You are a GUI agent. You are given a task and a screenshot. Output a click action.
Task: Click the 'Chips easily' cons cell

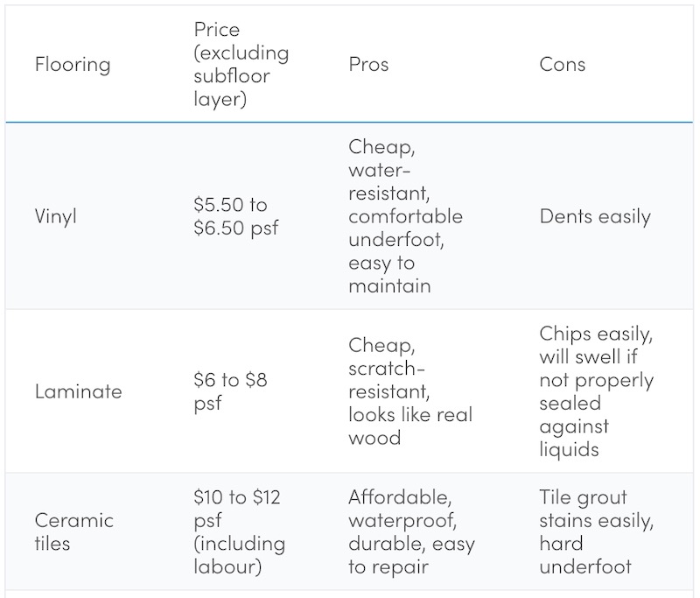point(597,391)
